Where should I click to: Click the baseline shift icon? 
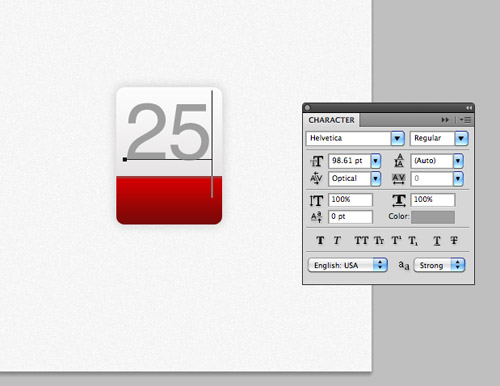click(316, 217)
